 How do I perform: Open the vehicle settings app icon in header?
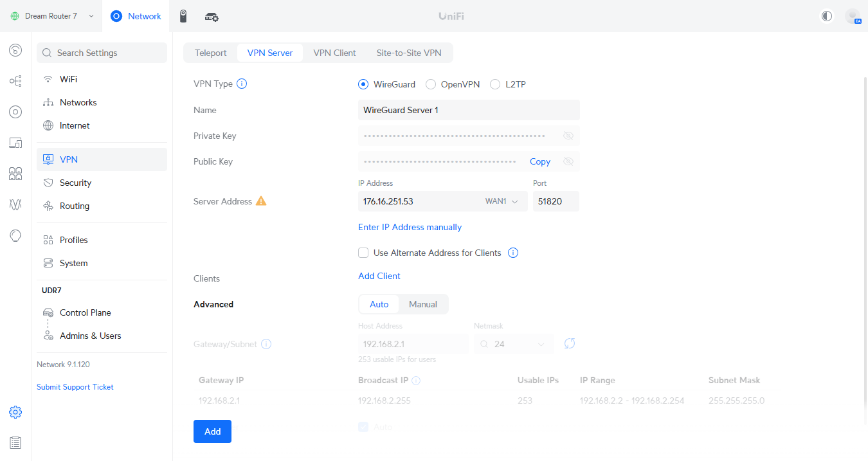(x=212, y=17)
